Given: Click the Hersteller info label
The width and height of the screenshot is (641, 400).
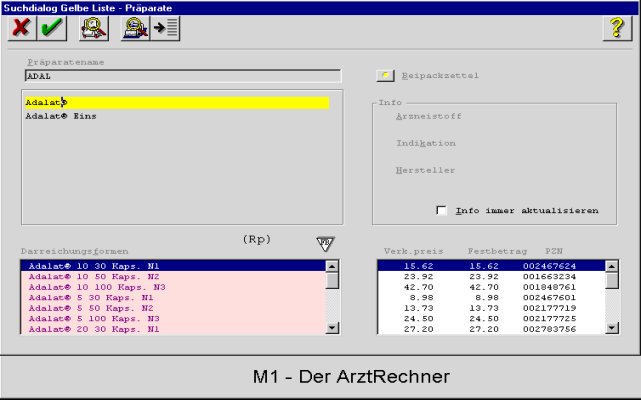Looking at the screenshot, I should pos(425,171).
